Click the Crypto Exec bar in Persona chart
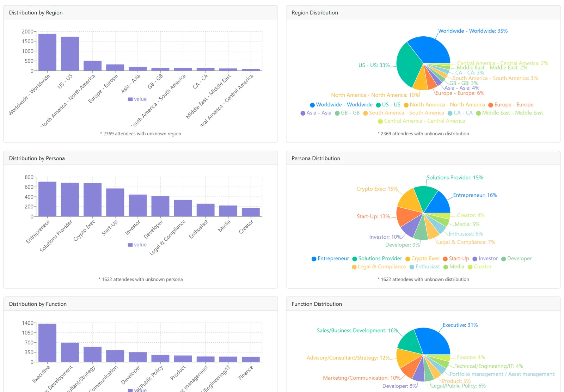Viewport: 564px width, 392px height. click(x=92, y=200)
